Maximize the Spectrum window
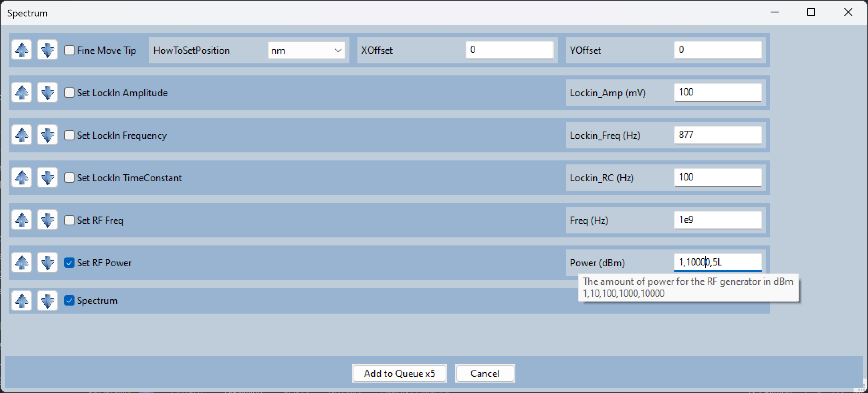868x393 pixels. pyautogui.click(x=811, y=12)
